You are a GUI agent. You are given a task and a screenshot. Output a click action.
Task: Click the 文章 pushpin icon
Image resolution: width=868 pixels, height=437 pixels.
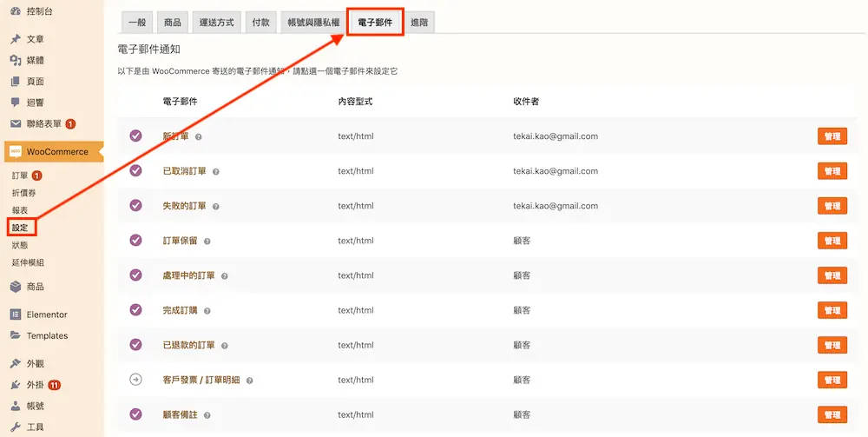point(16,39)
